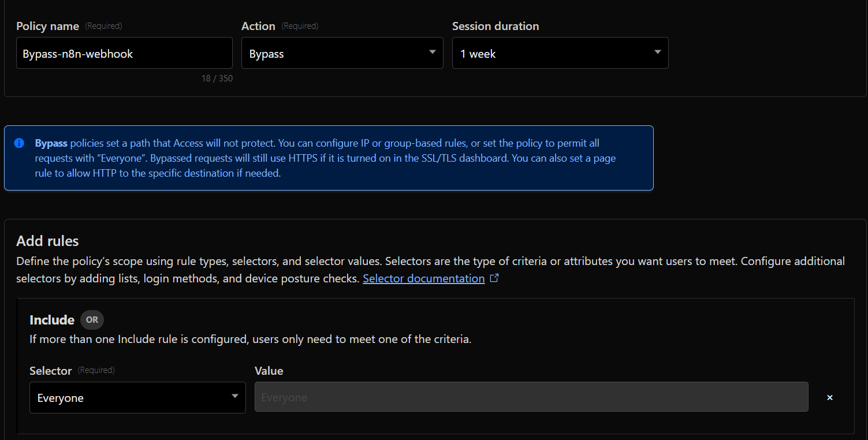The height and width of the screenshot is (440, 868).
Task: Click the OR badge next to Include
Action: (x=92, y=320)
